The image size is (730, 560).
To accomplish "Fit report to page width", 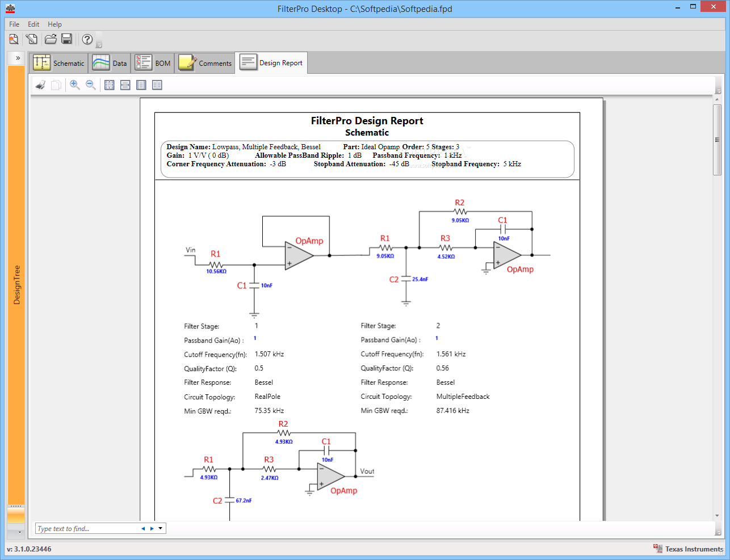I will click(125, 85).
